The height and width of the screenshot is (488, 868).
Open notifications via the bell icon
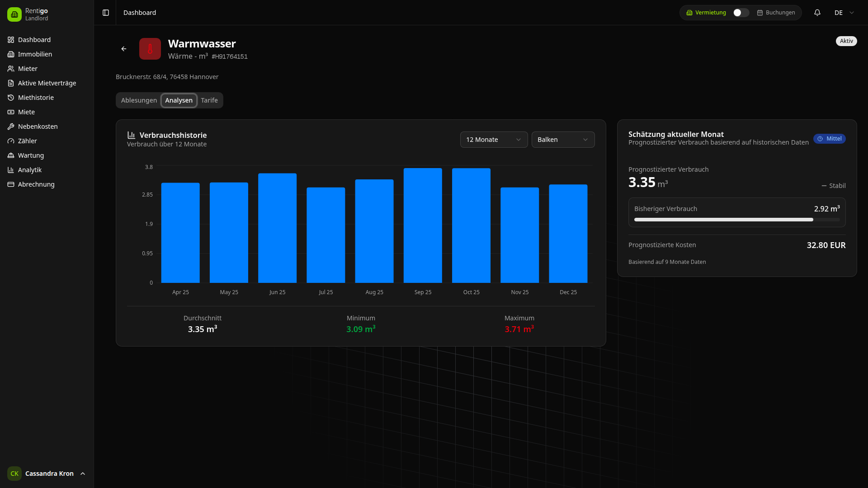(817, 13)
